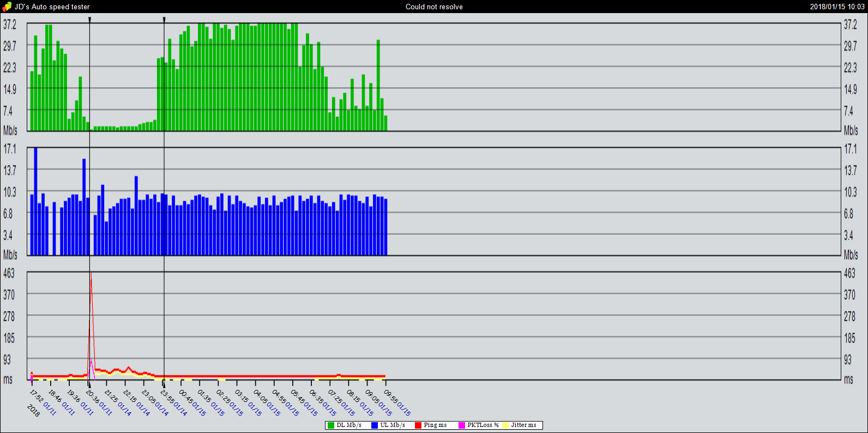Click the 'DL Mb/s' legend label text

349,425
